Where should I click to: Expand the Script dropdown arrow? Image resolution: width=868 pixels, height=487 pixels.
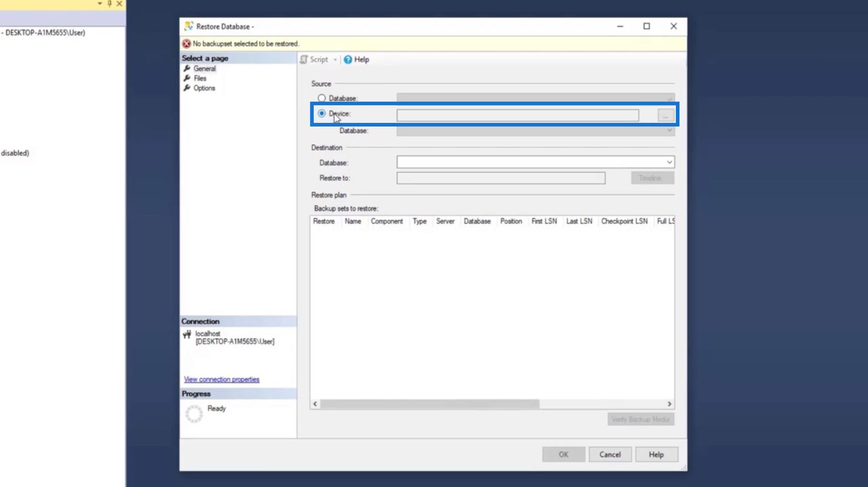[335, 60]
